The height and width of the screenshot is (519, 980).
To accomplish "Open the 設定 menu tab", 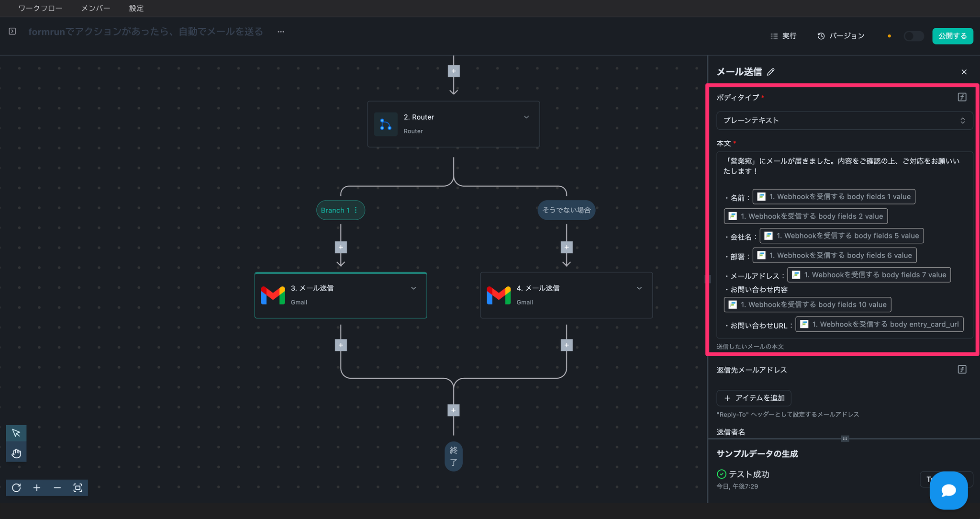I will [x=136, y=8].
